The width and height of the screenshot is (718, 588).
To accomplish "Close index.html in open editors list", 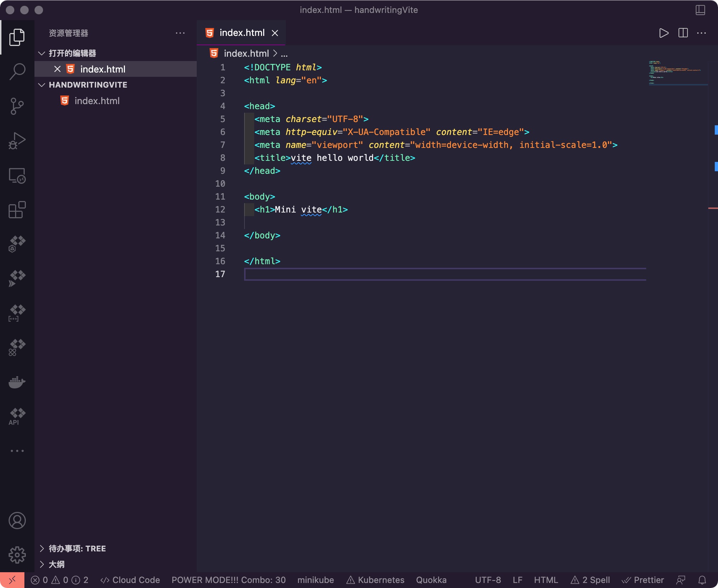I will coord(57,69).
